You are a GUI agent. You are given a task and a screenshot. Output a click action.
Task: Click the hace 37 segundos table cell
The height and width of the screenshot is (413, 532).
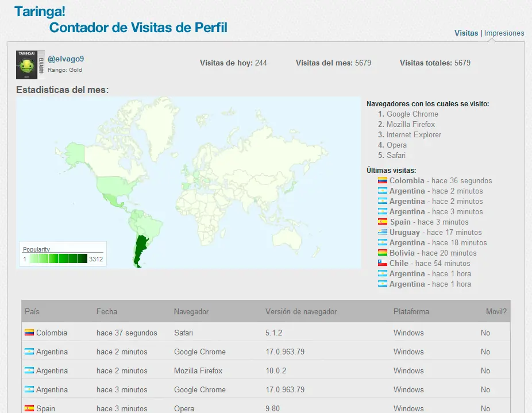pos(126,333)
